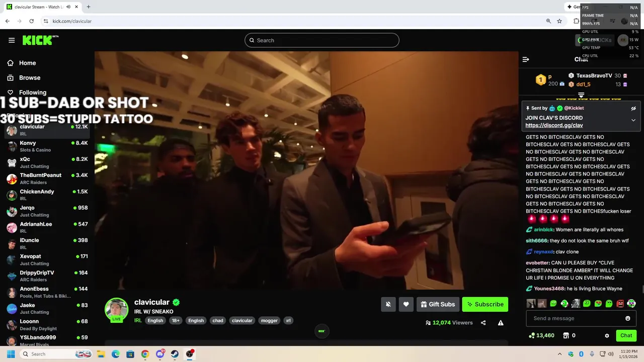Open the hamburger sidebar menu
The width and height of the screenshot is (644, 362).
click(x=12, y=40)
